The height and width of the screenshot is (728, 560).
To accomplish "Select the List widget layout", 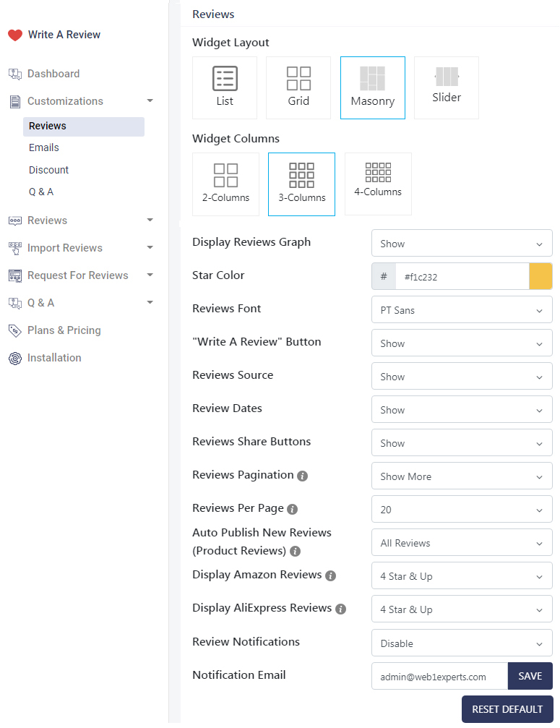I will coord(225,87).
